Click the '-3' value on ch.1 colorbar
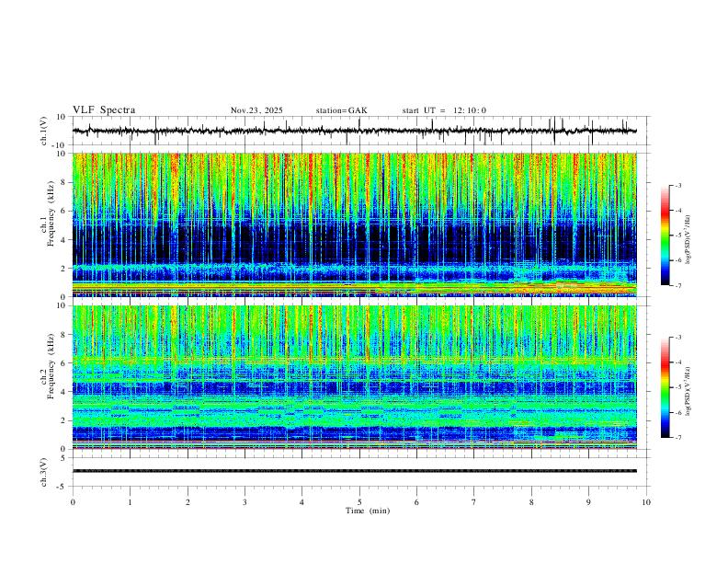This screenshot has height=563, width=728. coord(677,185)
